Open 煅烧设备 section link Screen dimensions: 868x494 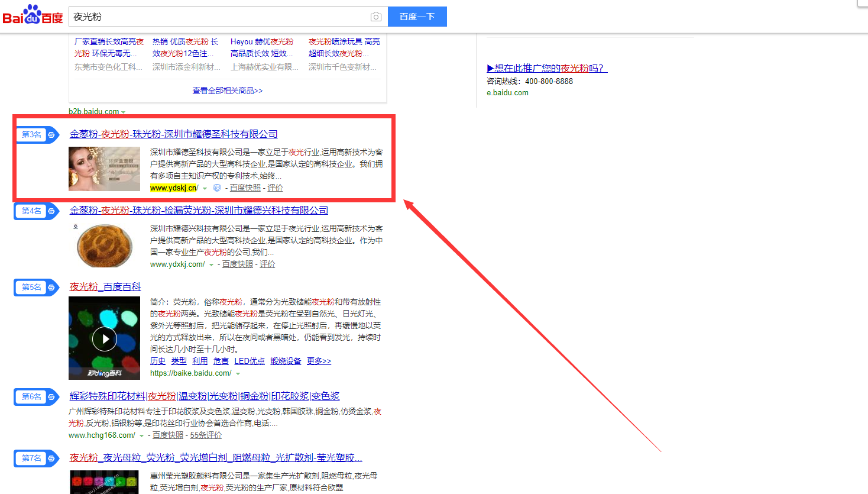coord(286,361)
